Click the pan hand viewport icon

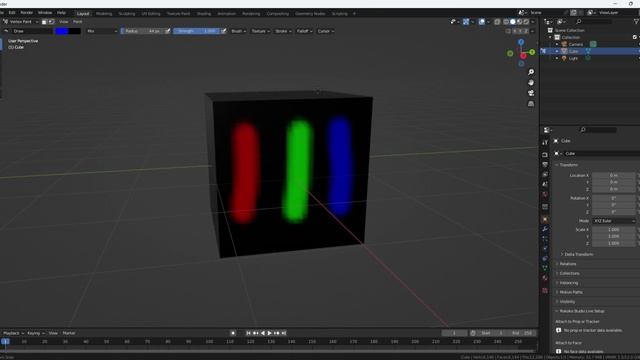click(x=531, y=82)
